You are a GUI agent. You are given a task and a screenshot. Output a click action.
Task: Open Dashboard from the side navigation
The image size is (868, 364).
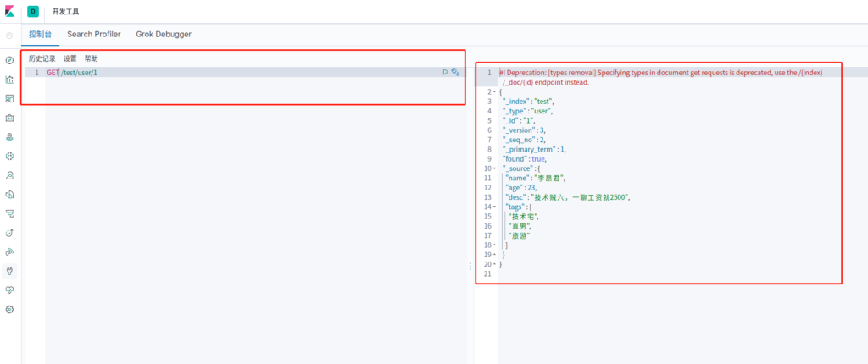9,99
